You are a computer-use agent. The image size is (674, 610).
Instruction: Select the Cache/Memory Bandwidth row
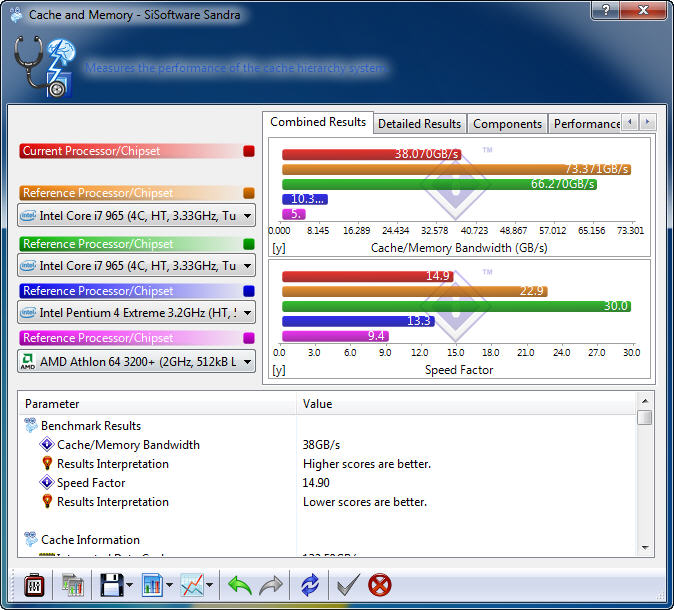(329, 444)
